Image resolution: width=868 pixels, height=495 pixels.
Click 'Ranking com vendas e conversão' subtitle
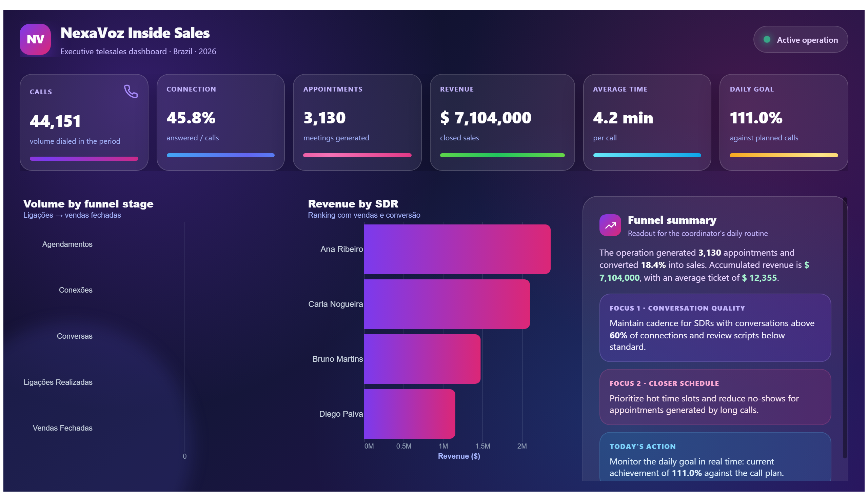tap(364, 215)
